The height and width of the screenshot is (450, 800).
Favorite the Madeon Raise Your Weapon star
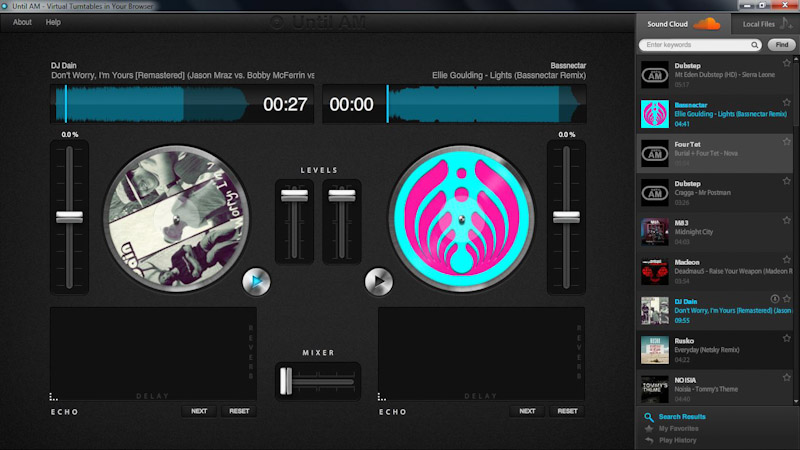786,260
